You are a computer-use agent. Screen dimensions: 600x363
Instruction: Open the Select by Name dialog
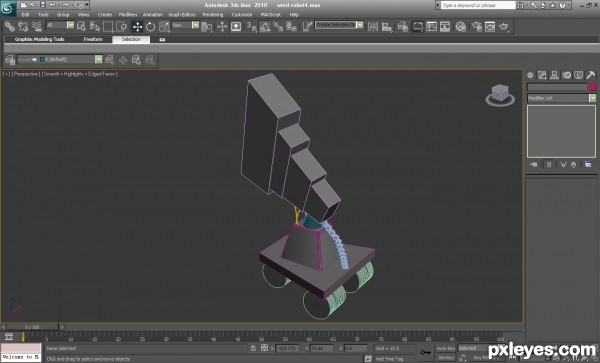tap(95, 26)
